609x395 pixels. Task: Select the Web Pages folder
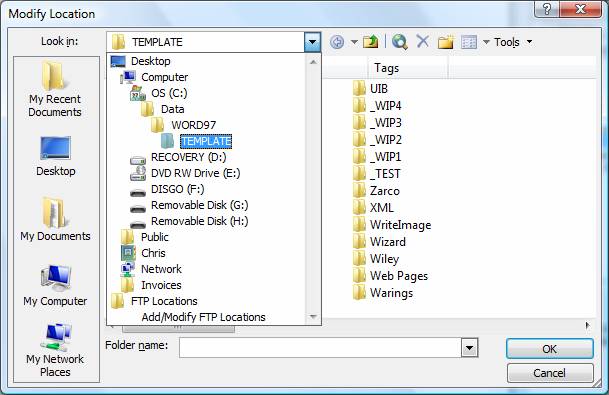390,276
